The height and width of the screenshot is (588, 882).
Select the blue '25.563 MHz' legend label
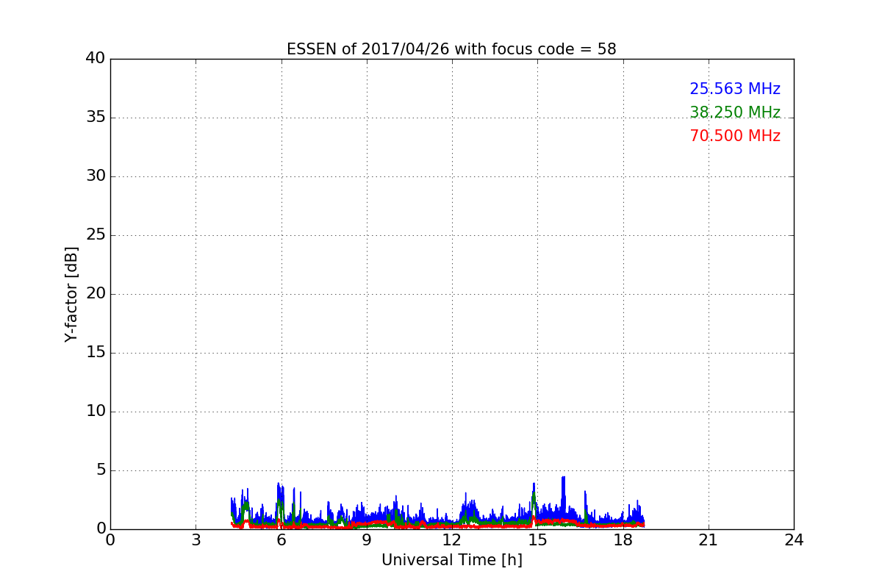[735, 89]
